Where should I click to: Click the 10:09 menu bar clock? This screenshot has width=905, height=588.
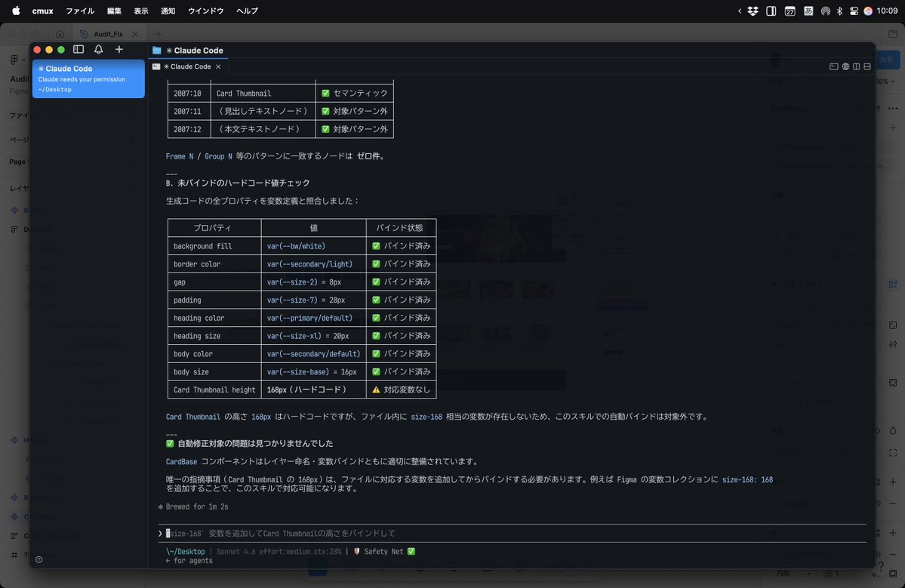pos(887,11)
